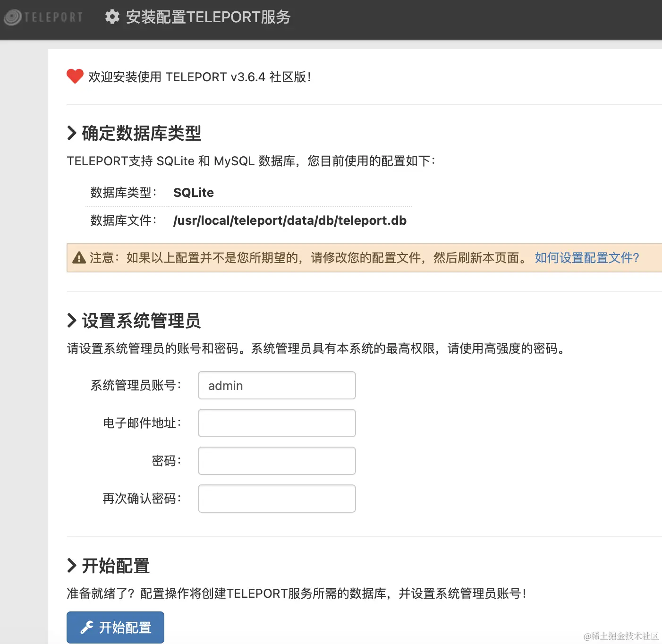Click the 安装配置TELEPORT服务 header title
662x644 pixels.
point(208,17)
